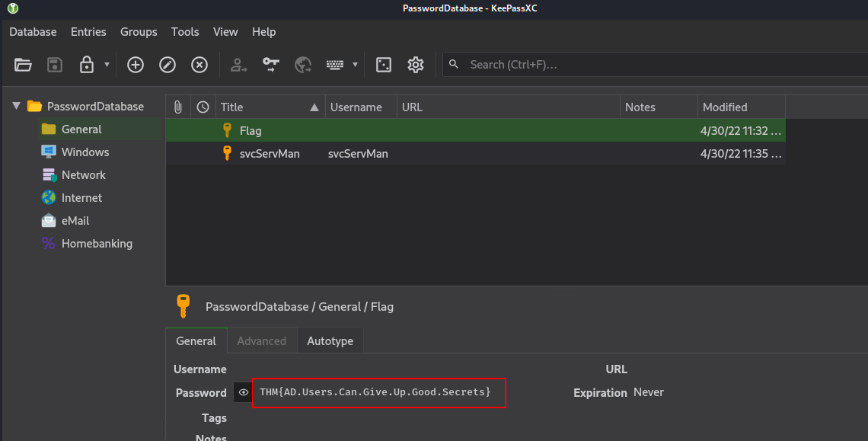Open the View menu

click(225, 32)
